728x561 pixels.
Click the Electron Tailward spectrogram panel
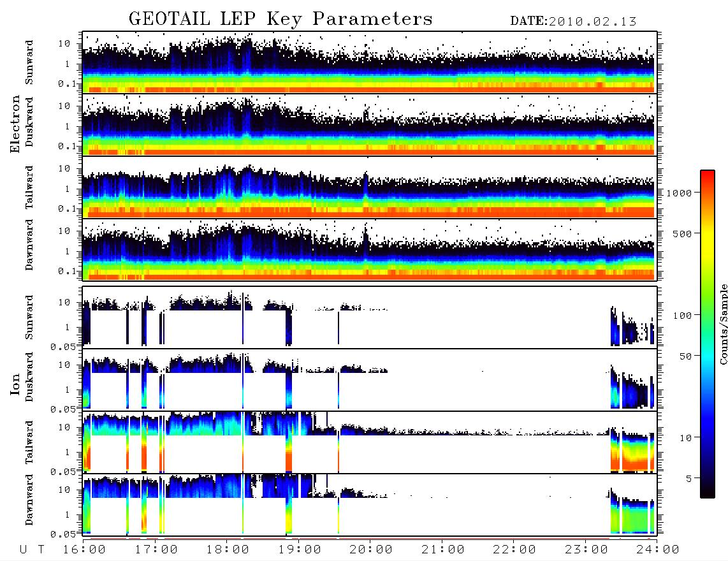370,187
